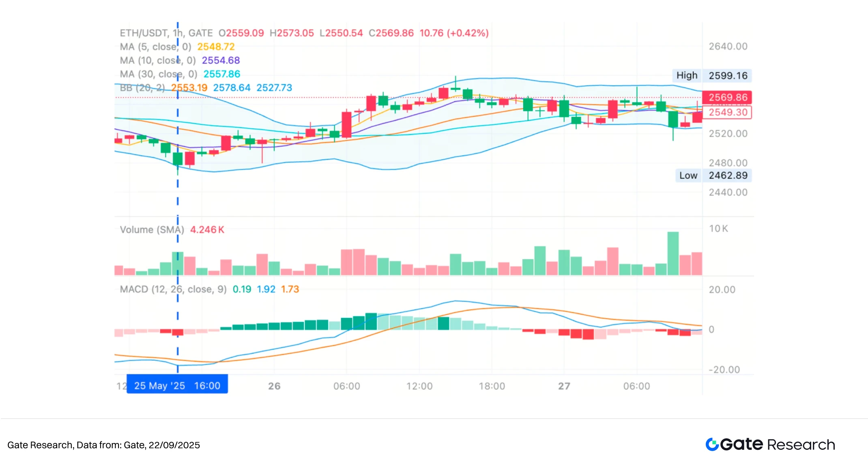Click the current price tag 2569.86
Viewport: 868px width, 471px height.
727,97
